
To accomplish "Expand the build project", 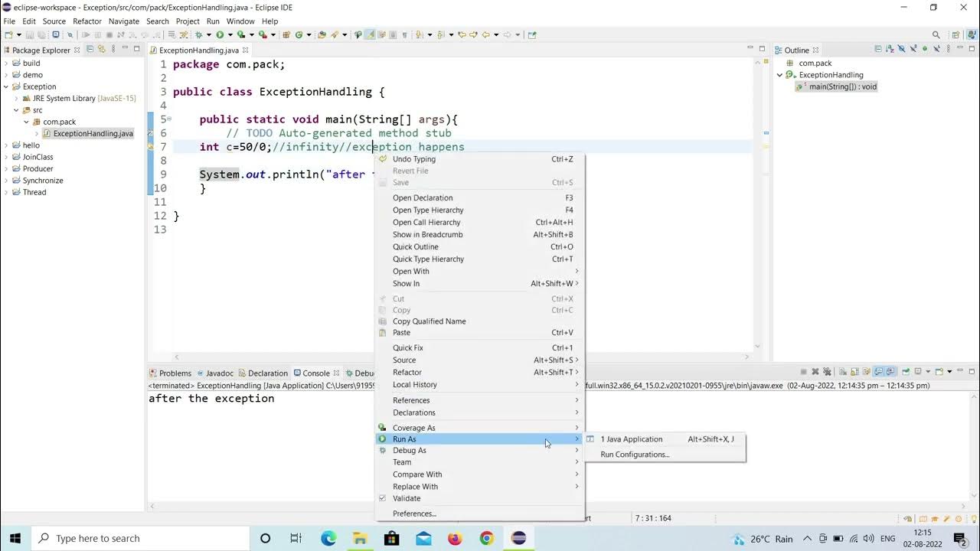I will point(6,64).
